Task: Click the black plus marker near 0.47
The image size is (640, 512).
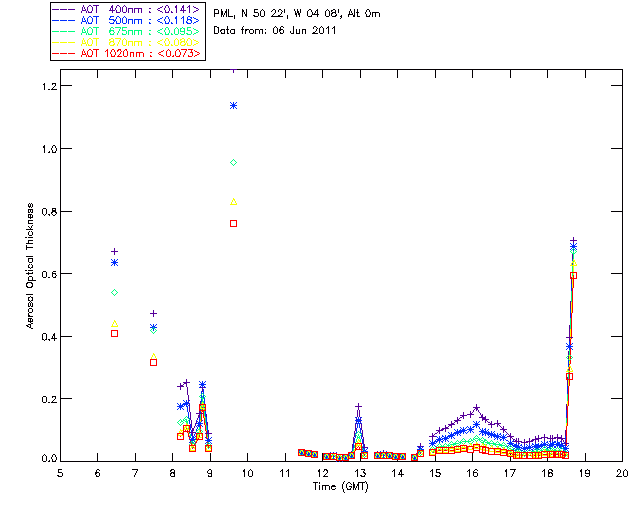Action: [x=153, y=313]
